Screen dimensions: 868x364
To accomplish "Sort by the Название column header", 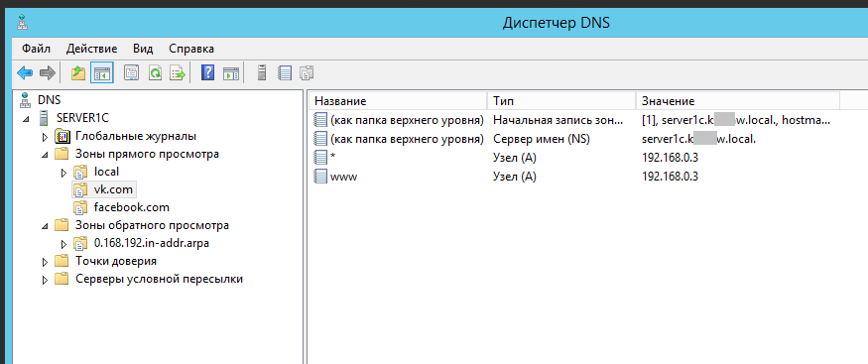I will (x=399, y=101).
